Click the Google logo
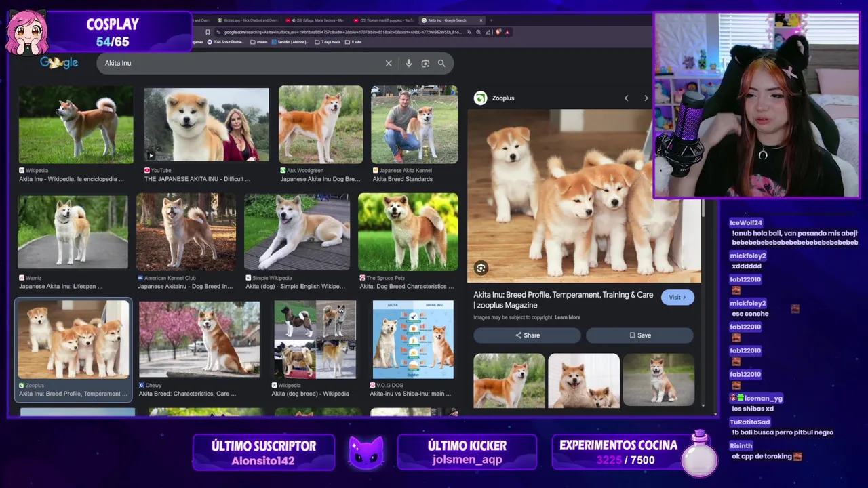868x488 pixels. 59,62
